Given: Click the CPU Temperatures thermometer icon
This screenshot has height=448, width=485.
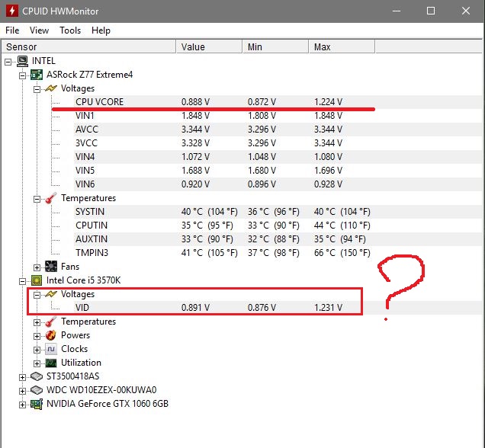Looking at the screenshot, I should point(51,322).
